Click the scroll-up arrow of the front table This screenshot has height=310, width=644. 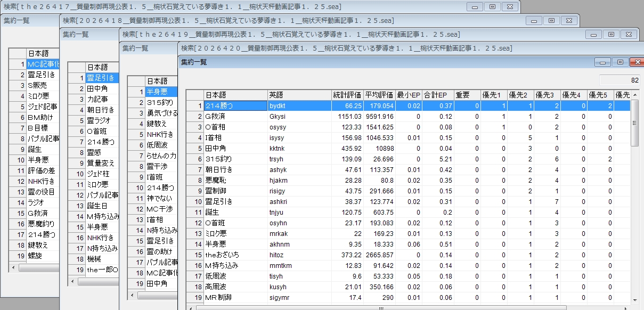point(634,105)
